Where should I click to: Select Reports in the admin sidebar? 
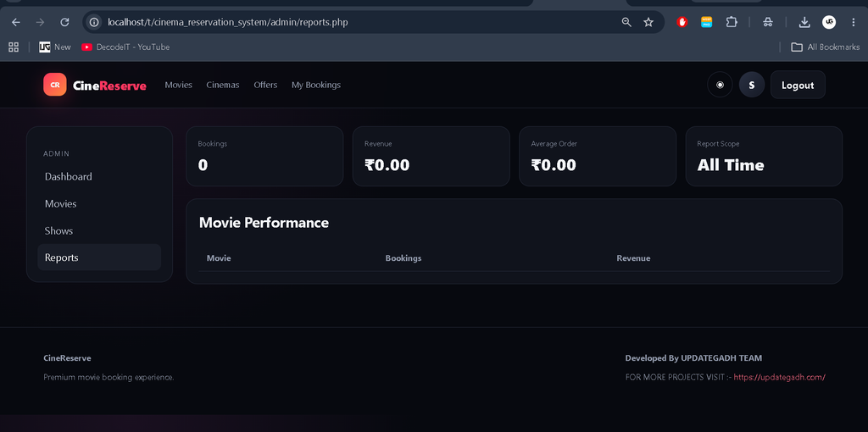(99, 258)
